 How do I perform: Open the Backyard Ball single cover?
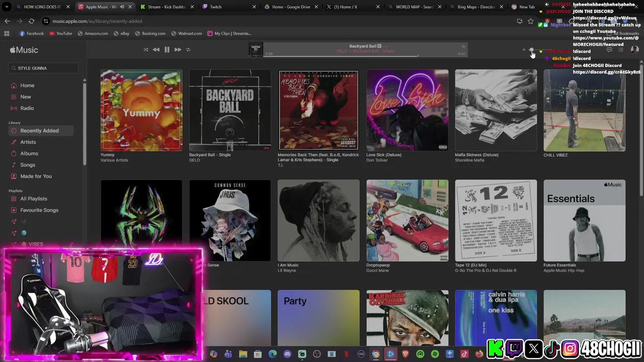point(230,111)
